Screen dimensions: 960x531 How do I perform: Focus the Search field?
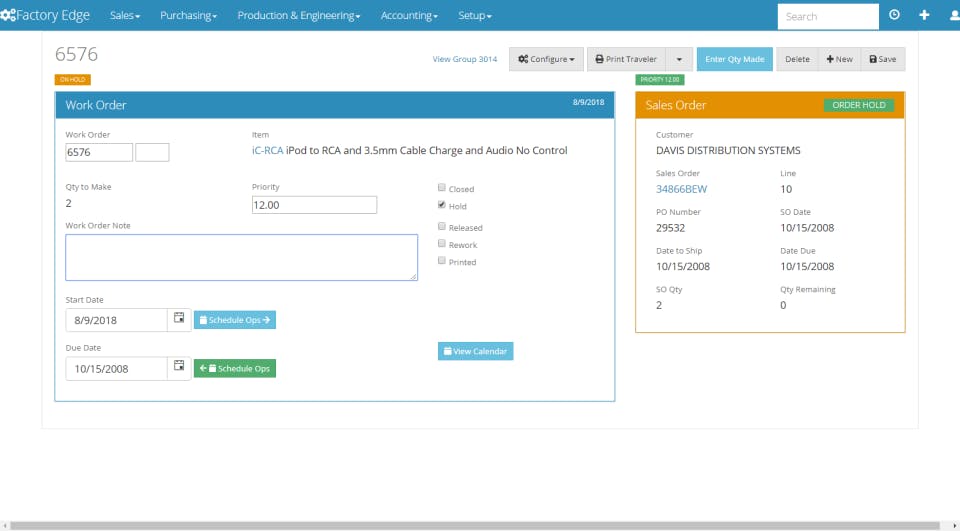[x=828, y=17]
